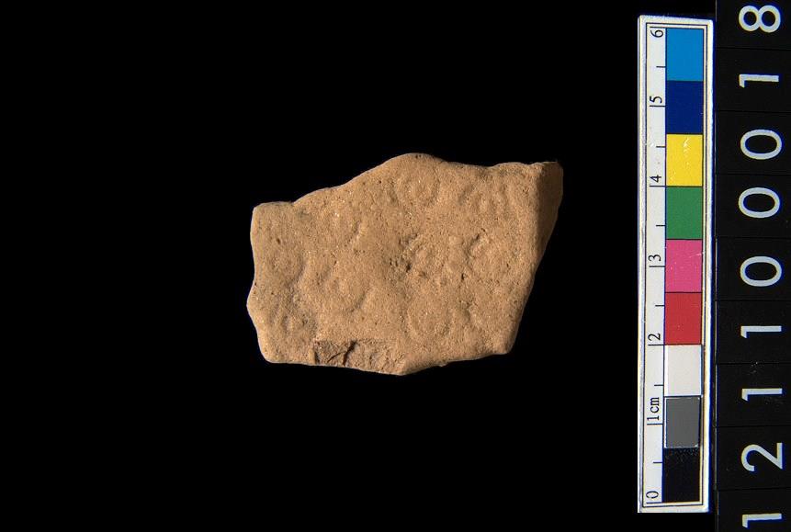Screen dimensions: 791x532
Task: Click the digit '8' on the number strip
Action: point(761,21)
